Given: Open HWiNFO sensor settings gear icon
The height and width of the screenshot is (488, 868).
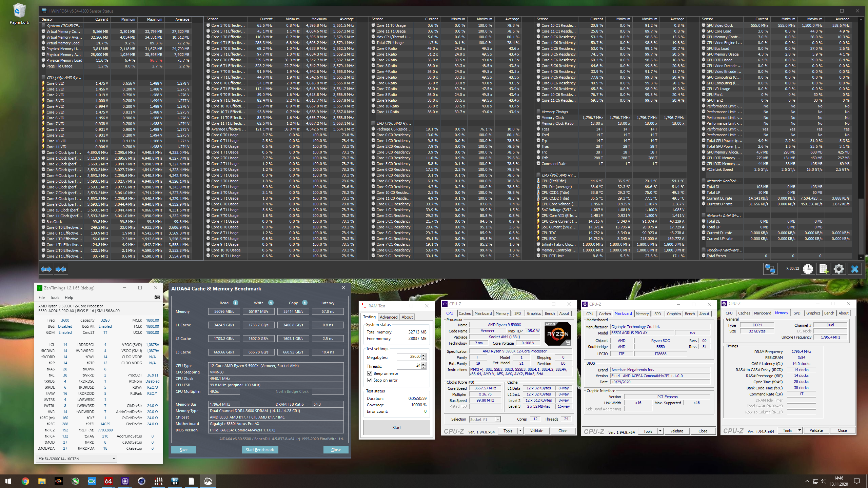Looking at the screenshot, I should click(839, 269).
